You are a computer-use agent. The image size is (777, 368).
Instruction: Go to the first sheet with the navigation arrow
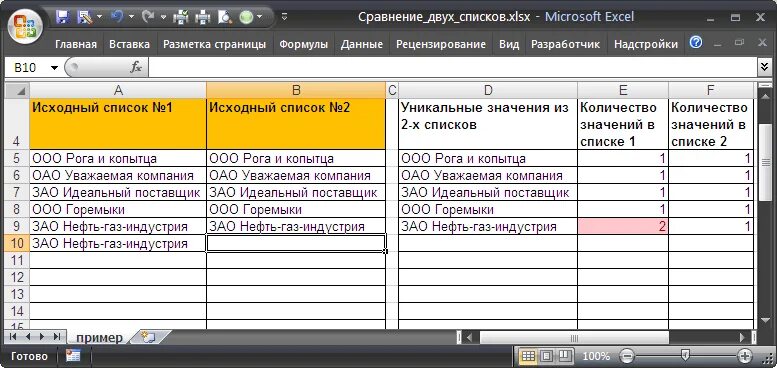point(13,336)
